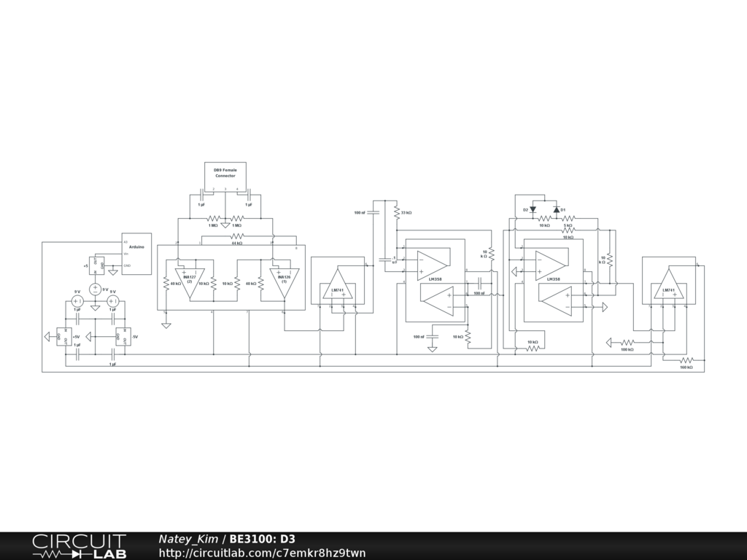747x560 pixels.
Task: Click the CircuitLab logo
Action: (x=79, y=546)
